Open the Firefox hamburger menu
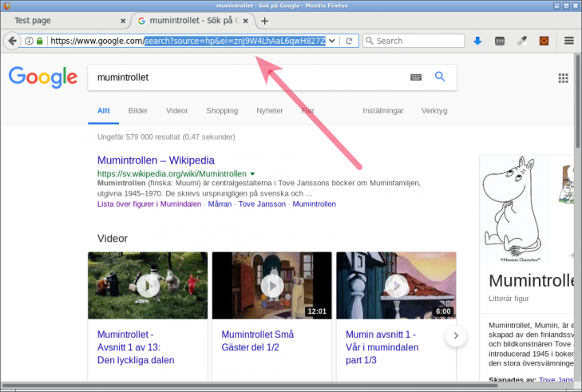This screenshot has height=392, width=582. (569, 41)
